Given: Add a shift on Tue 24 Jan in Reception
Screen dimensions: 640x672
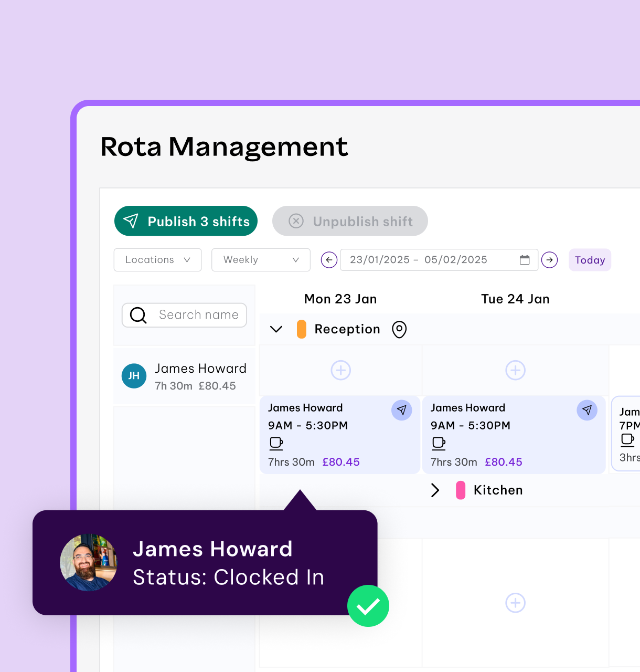Looking at the screenshot, I should (x=515, y=370).
